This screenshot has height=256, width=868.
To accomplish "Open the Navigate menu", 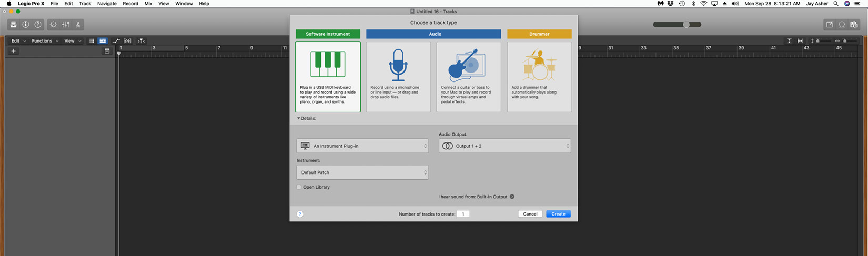I will pos(107,4).
